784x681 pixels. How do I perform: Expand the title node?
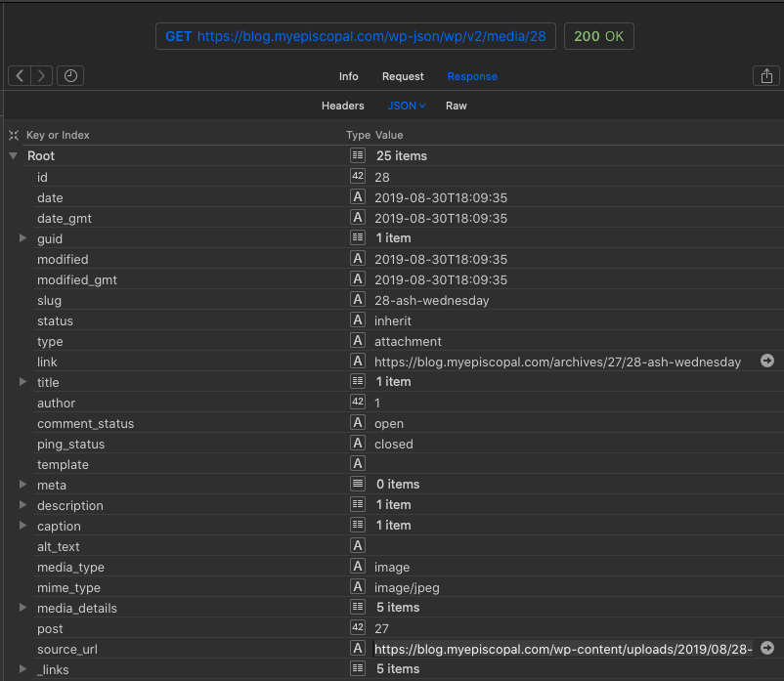[22, 381]
